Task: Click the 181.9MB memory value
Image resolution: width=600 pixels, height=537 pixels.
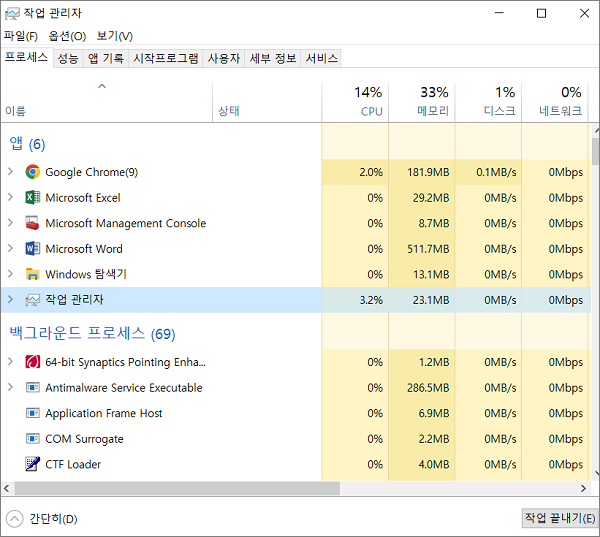Action: point(428,172)
